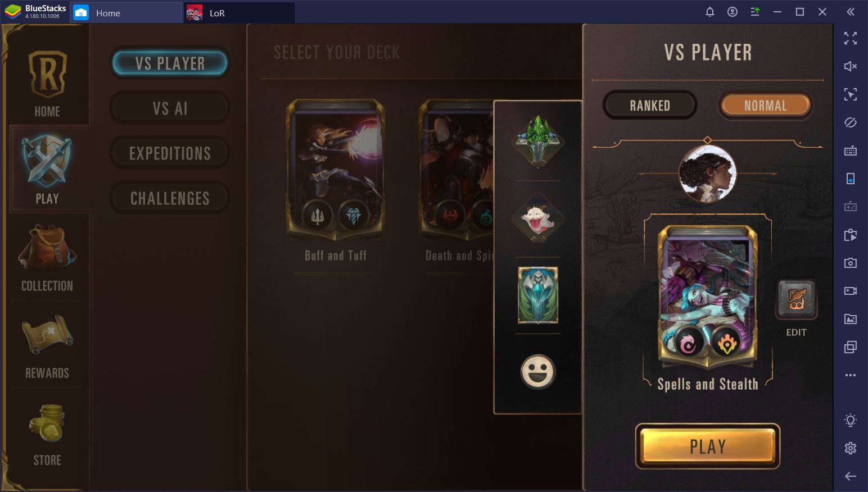Click the golden PLAY button
868x492 pixels.
tap(707, 447)
